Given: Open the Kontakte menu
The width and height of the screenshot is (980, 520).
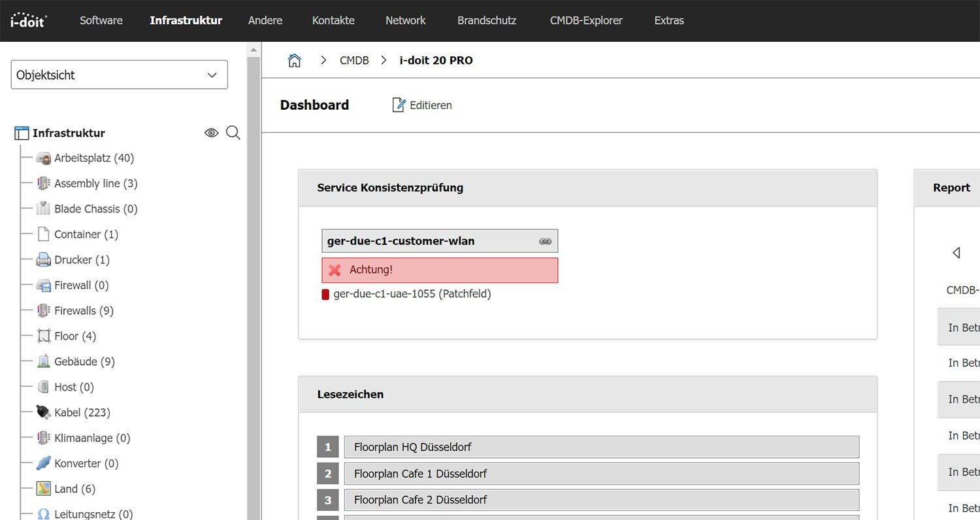Looking at the screenshot, I should pyautogui.click(x=333, y=20).
